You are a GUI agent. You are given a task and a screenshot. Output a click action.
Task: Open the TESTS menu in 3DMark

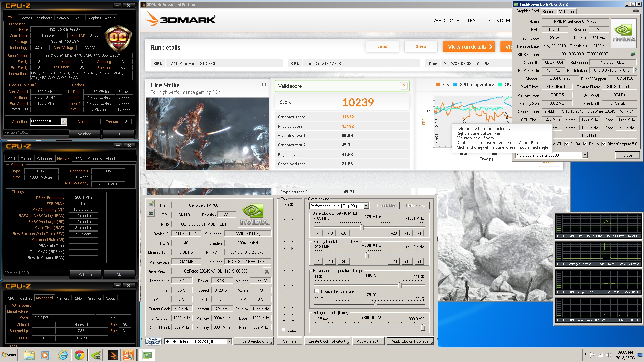point(474,20)
